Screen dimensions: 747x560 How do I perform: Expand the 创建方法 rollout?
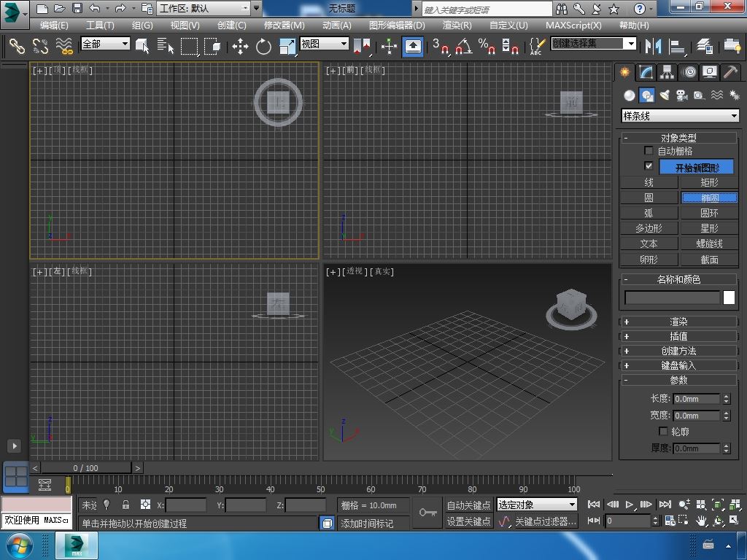(x=678, y=351)
